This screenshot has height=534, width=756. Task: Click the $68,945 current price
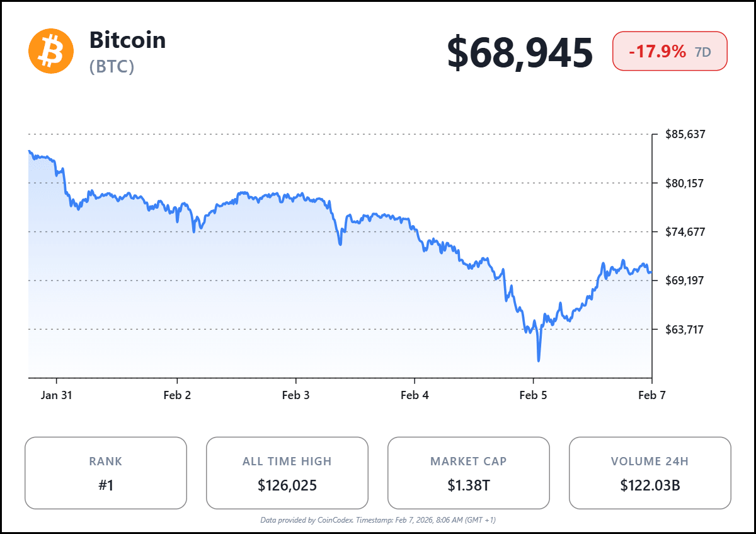(x=520, y=52)
